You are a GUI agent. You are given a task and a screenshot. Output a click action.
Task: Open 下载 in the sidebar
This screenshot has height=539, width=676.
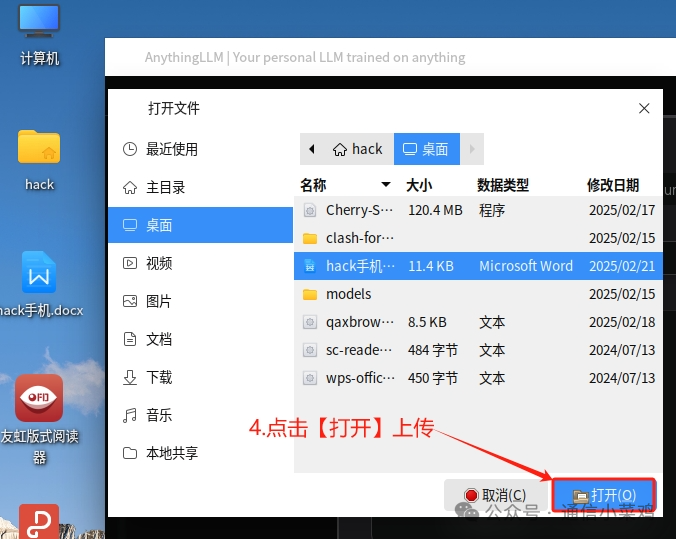tap(200, 377)
